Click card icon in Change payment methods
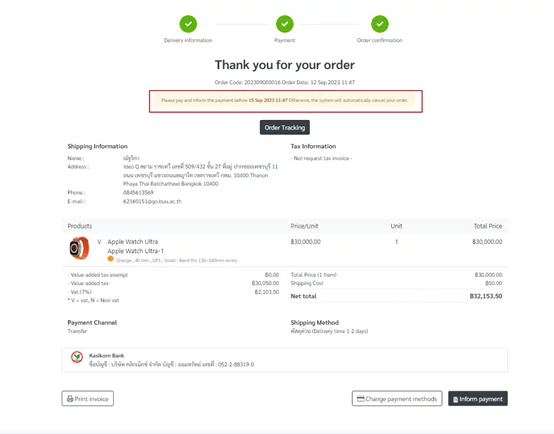The height and width of the screenshot is (434, 554). click(x=360, y=399)
